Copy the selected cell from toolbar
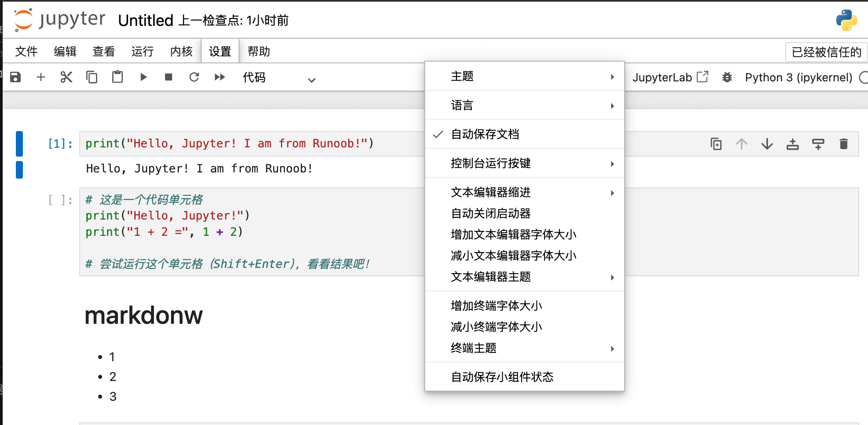868x425 pixels. (92, 77)
